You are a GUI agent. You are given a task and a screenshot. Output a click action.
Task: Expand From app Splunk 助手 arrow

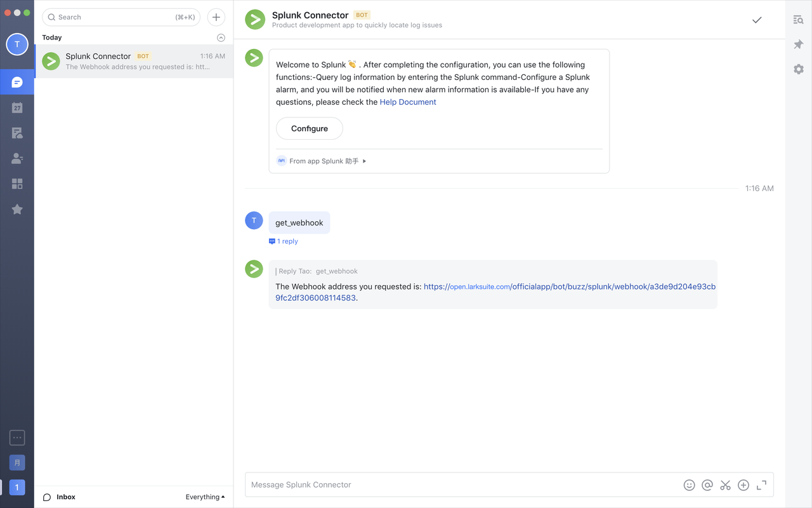point(364,161)
